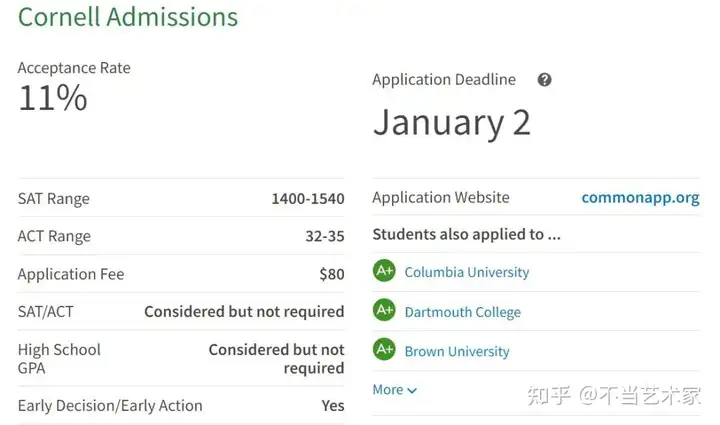Click the ACT Range 32-35 value
This screenshot has height=425, width=720.
pos(325,236)
